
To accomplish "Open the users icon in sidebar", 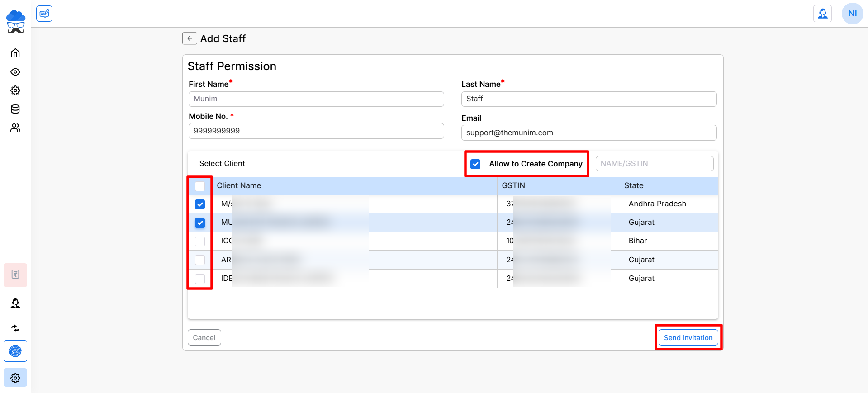I will (15, 128).
